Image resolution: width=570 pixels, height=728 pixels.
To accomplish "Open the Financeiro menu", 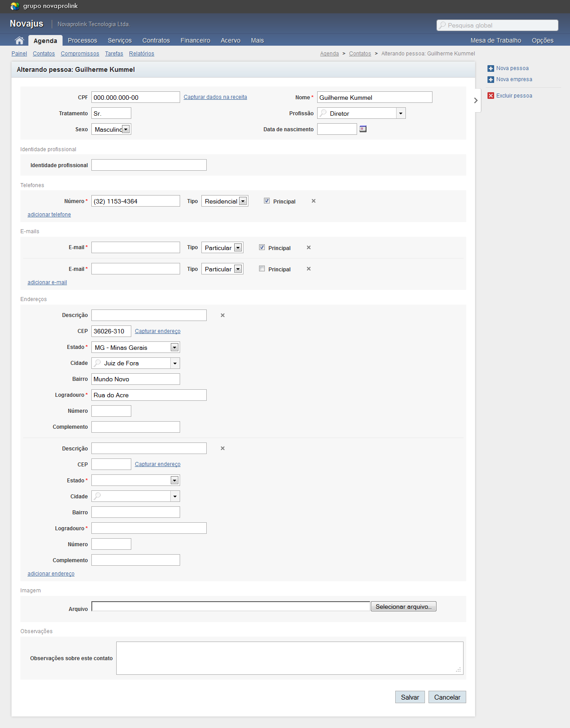I will (x=195, y=40).
